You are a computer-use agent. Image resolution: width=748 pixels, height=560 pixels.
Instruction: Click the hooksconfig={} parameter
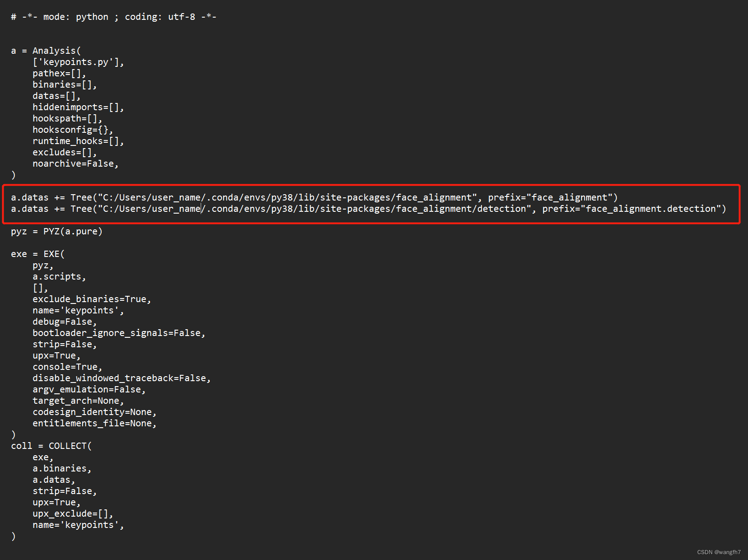(72, 130)
